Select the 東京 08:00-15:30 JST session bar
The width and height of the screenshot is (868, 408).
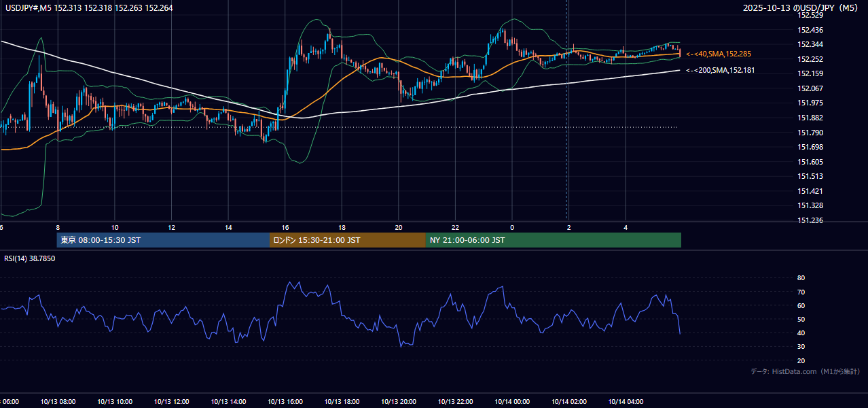[x=163, y=240]
